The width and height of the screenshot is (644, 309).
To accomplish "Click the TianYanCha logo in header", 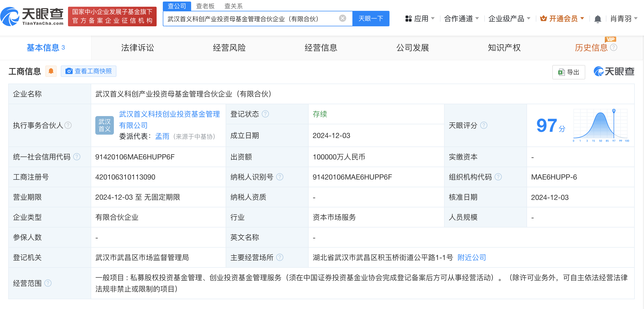I will pos(32,17).
